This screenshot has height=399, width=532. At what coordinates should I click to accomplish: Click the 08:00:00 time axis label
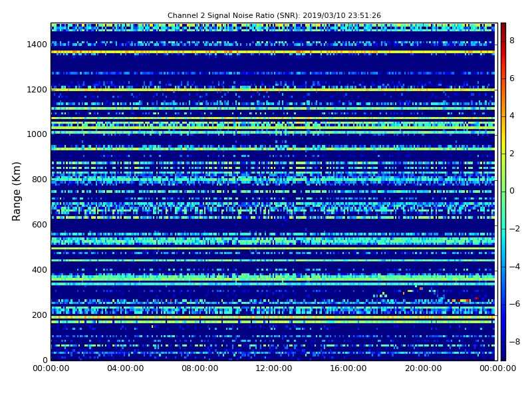tap(200, 368)
